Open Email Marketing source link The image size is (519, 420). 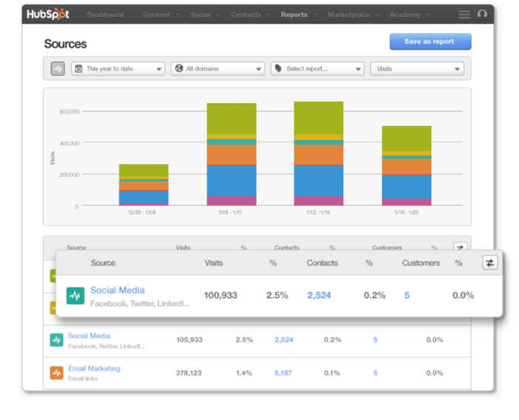tap(94, 368)
